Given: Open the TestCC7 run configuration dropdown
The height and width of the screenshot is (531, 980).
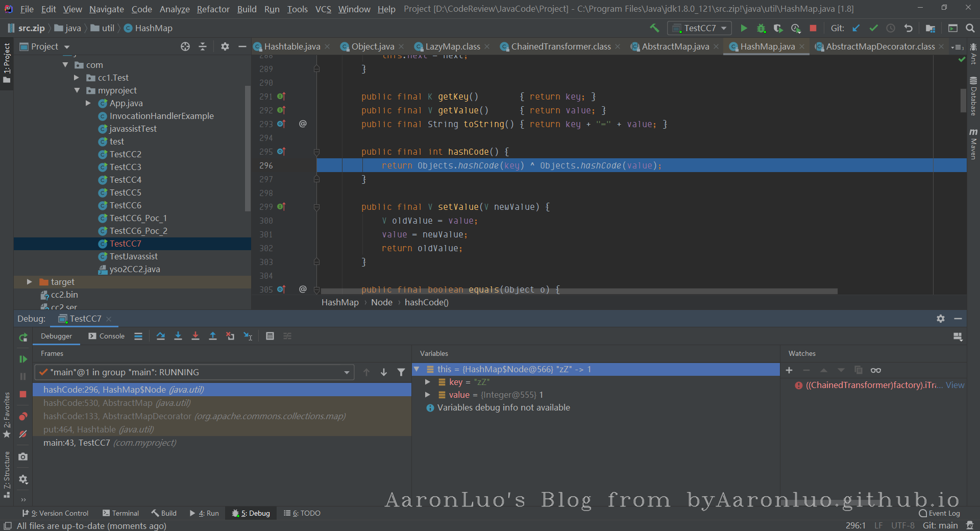Looking at the screenshot, I should (x=701, y=28).
